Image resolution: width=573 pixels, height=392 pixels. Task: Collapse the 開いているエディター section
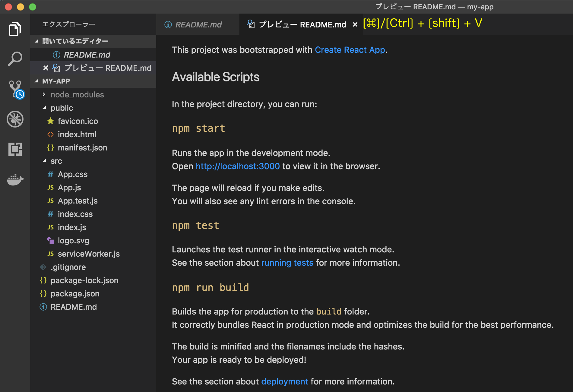(x=37, y=41)
